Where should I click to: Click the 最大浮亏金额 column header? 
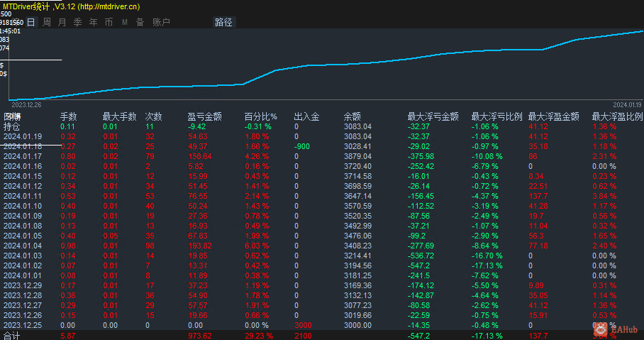[433, 116]
